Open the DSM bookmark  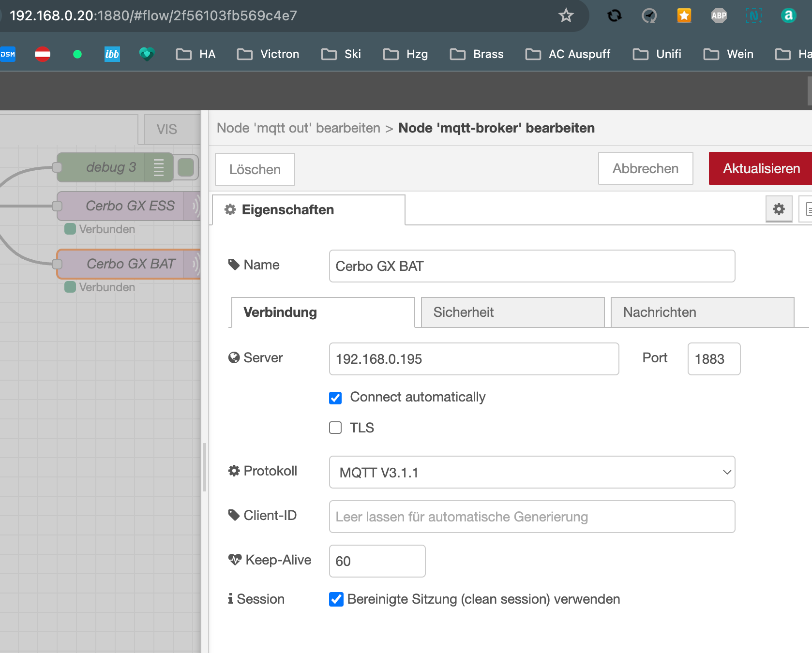click(x=8, y=54)
